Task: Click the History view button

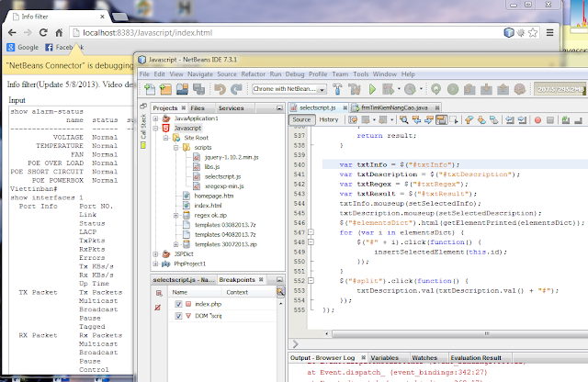Action: [x=329, y=119]
